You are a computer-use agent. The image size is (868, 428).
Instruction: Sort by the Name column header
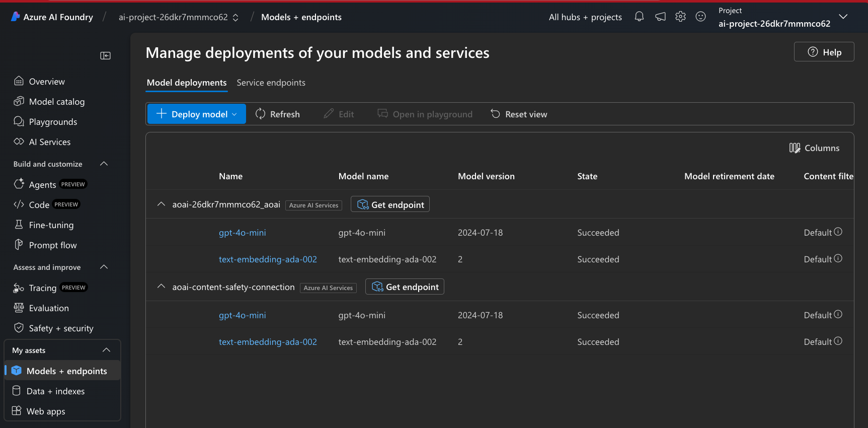point(230,176)
